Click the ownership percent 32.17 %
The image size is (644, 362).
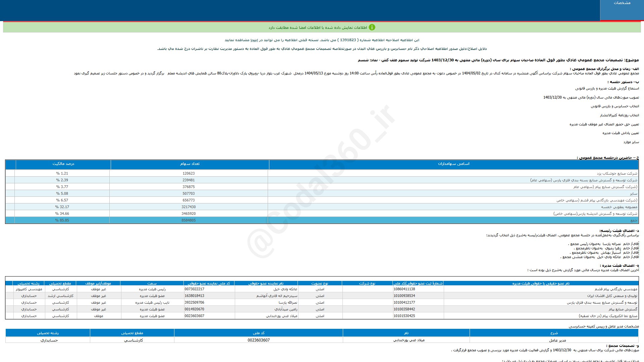coord(62,207)
